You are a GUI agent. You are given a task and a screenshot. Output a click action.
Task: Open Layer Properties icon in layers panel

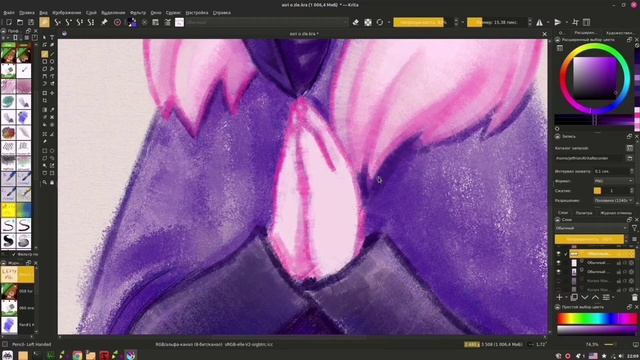(x=606, y=297)
